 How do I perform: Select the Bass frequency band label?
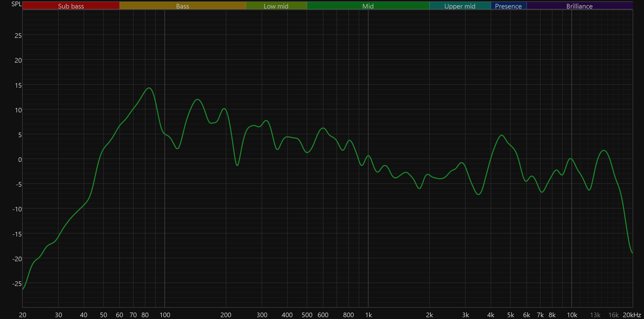tap(182, 6)
